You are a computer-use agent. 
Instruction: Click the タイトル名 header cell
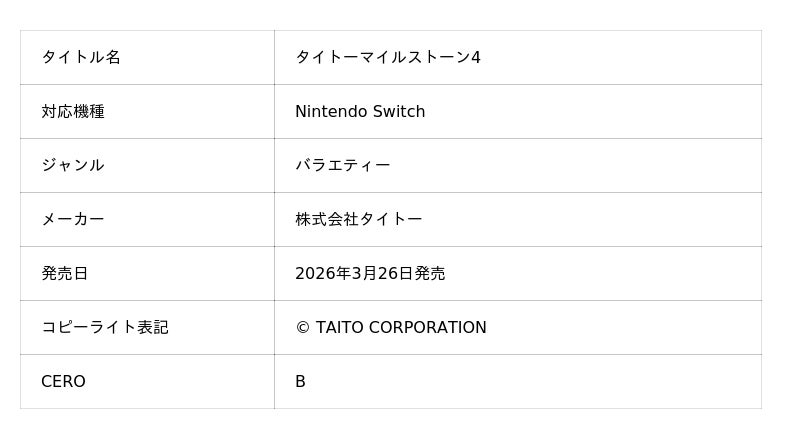pyautogui.click(x=81, y=58)
